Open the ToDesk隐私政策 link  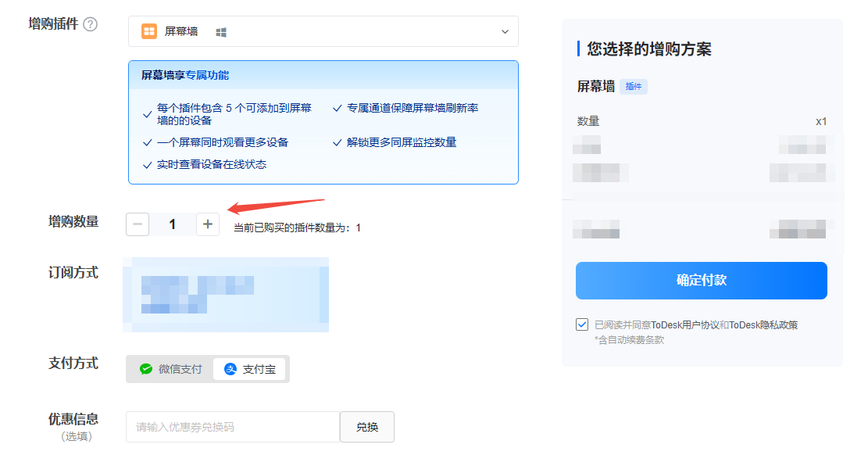(x=763, y=325)
